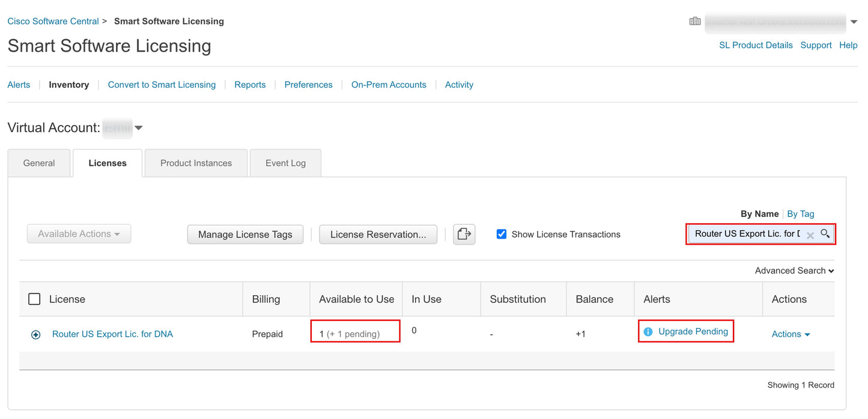The image size is (868, 419).
Task: Click the Manage License Tags button
Action: click(x=245, y=234)
